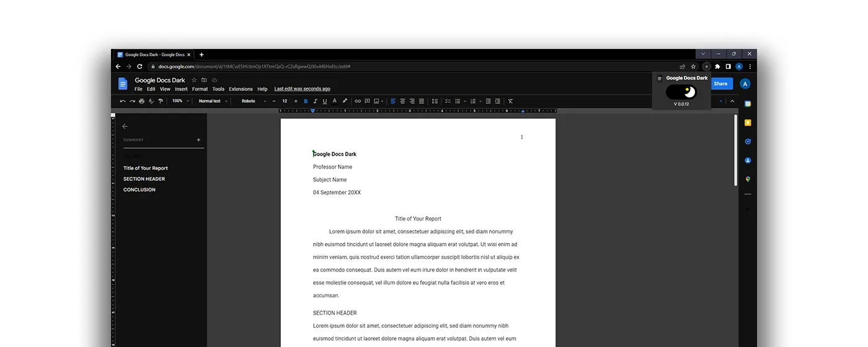Open 'Last edit was seconds ago' link

click(x=303, y=89)
